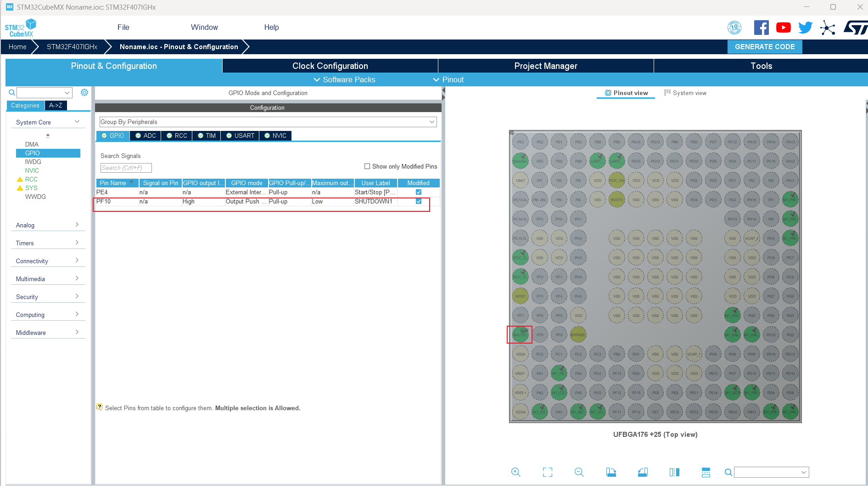The height and width of the screenshot is (486, 868).
Task: Open the Help menu
Action: pos(271,27)
